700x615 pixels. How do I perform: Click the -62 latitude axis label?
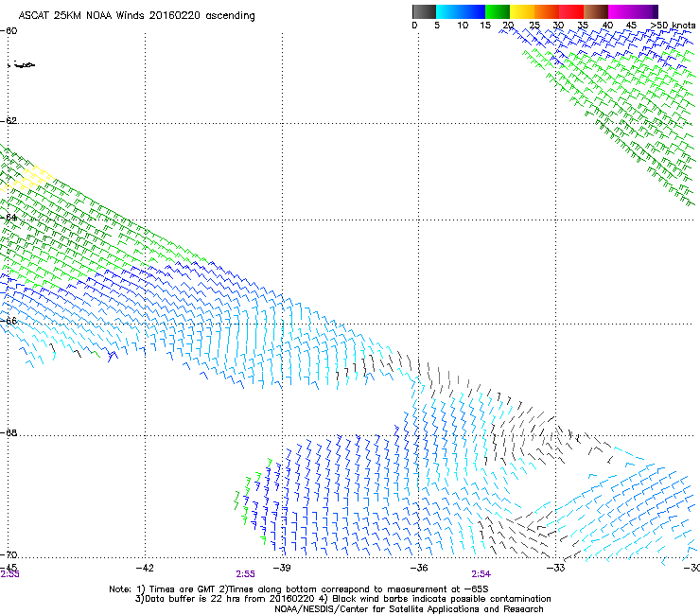click(9, 121)
